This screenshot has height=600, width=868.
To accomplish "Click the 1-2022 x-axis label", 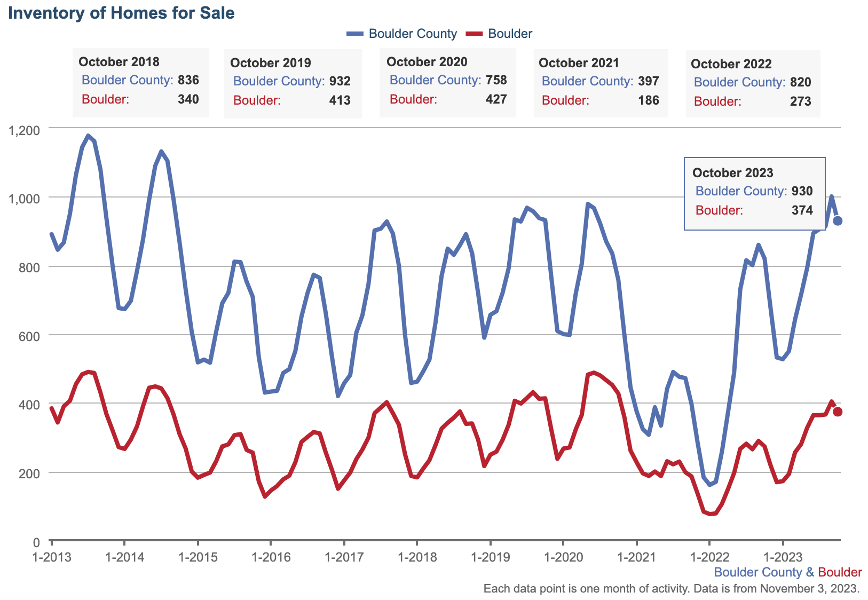I will click(x=710, y=557).
